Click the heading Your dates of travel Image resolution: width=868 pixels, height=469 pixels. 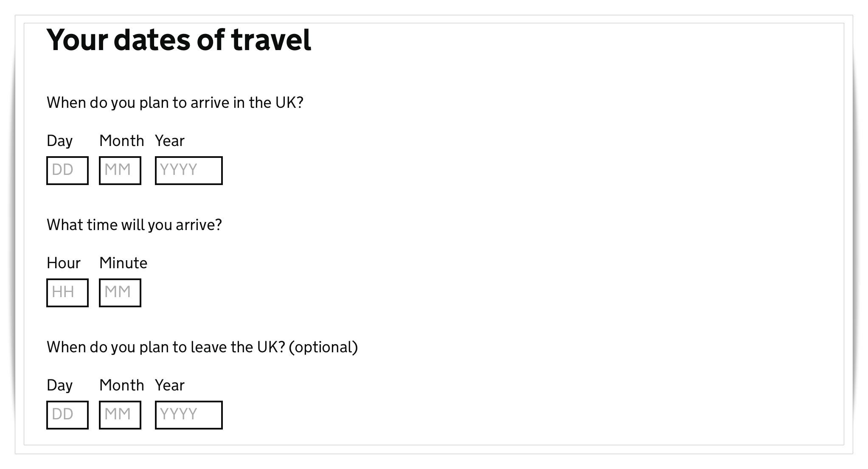click(179, 41)
